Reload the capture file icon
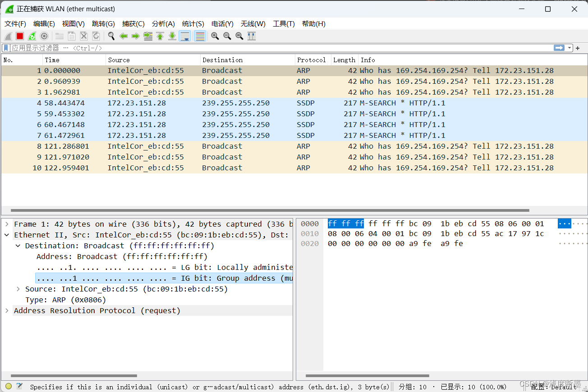This screenshot has width=588, height=392. [96, 36]
